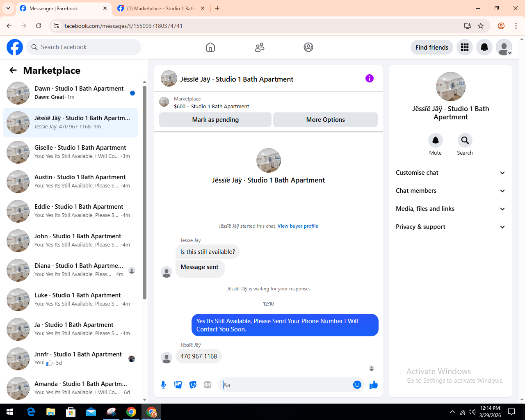Image resolution: width=525 pixels, height=420 pixels.
Task: Bookmark this page with the star icon
Action: 481,26
